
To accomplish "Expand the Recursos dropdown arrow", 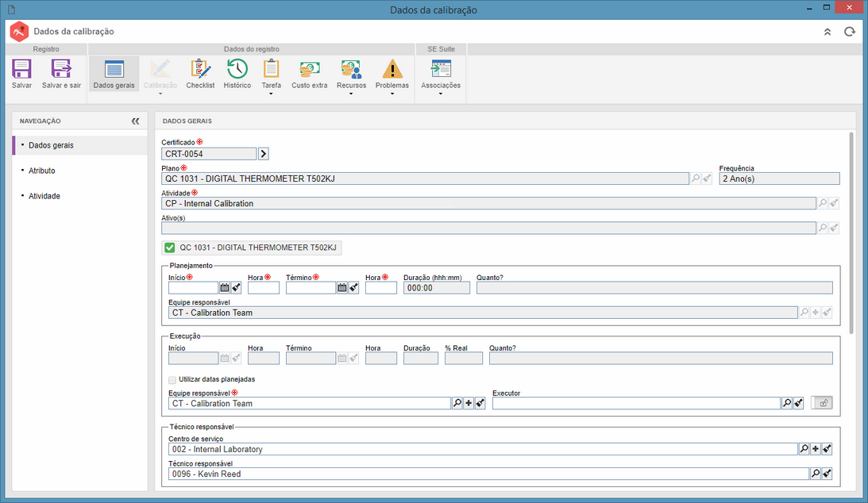I will coord(352,94).
